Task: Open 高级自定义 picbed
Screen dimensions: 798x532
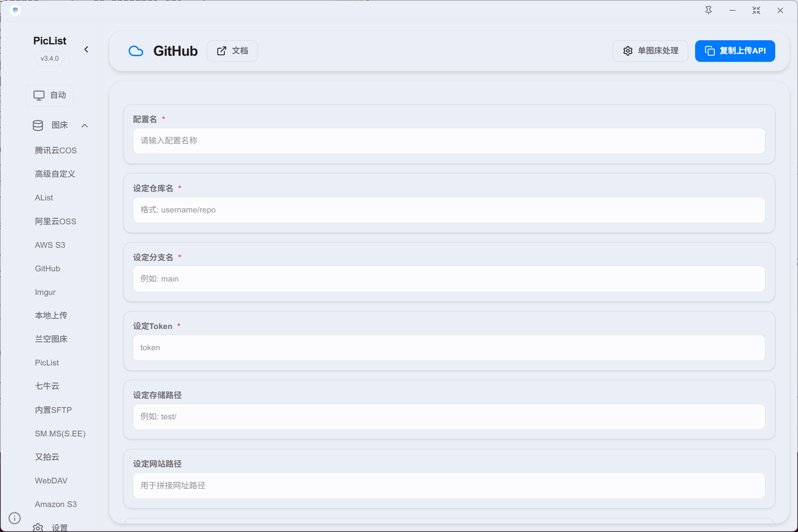Action: [x=55, y=174]
